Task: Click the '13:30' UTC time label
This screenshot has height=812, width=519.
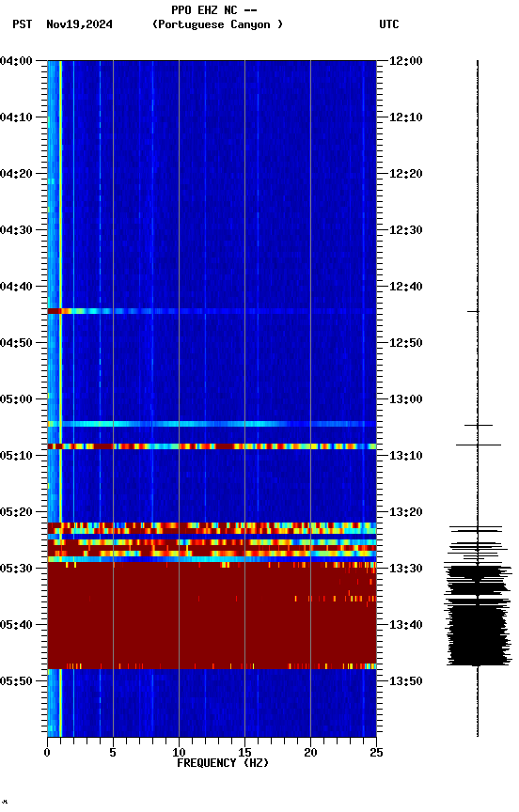Action: click(x=406, y=569)
